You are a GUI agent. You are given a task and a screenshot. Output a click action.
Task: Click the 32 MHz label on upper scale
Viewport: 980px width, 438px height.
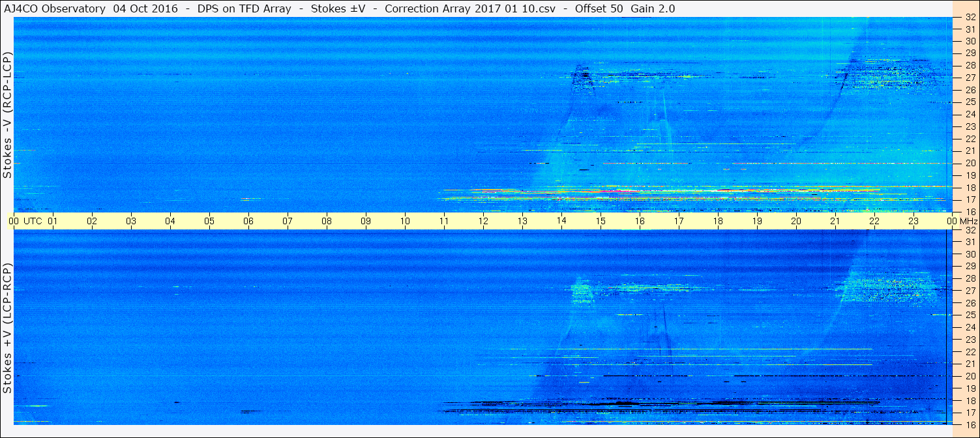970,17
